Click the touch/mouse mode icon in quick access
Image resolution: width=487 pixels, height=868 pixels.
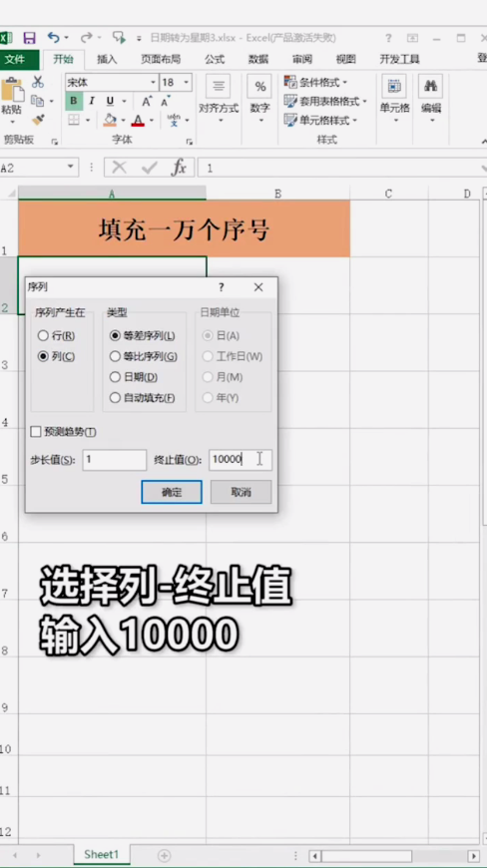tap(119, 37)
